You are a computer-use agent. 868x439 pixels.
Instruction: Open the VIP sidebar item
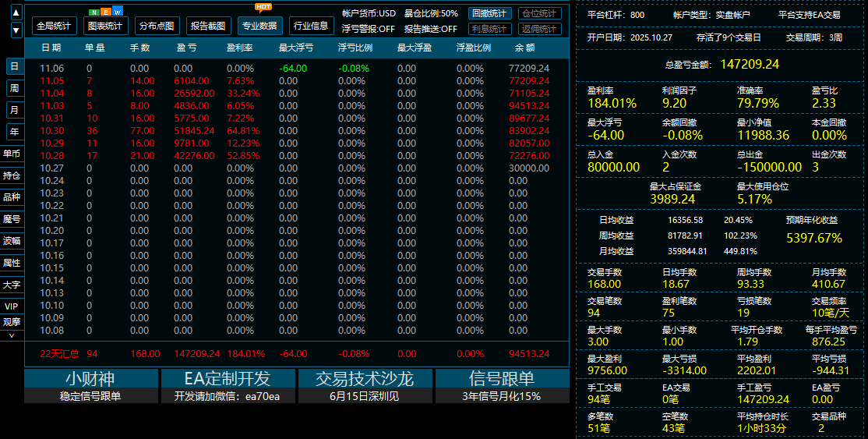point(12,306)
